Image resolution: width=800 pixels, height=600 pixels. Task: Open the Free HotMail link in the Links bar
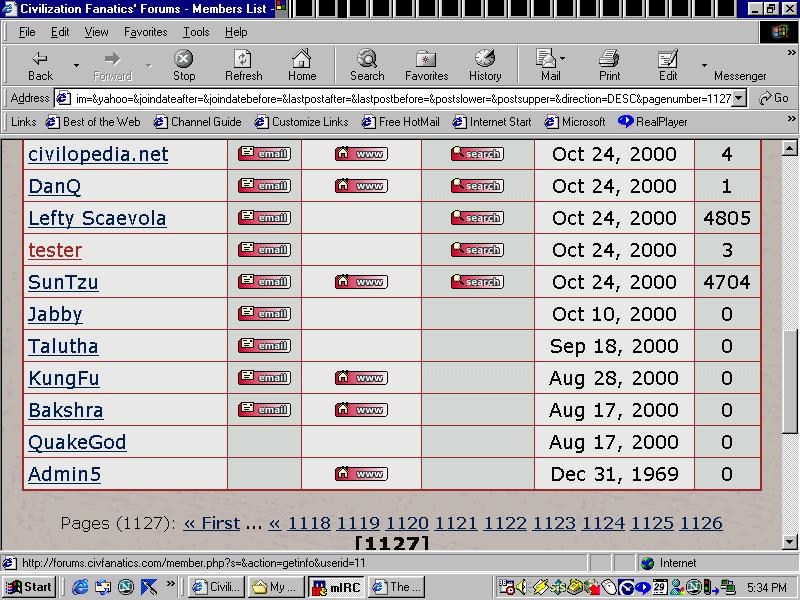click(401, 122)
